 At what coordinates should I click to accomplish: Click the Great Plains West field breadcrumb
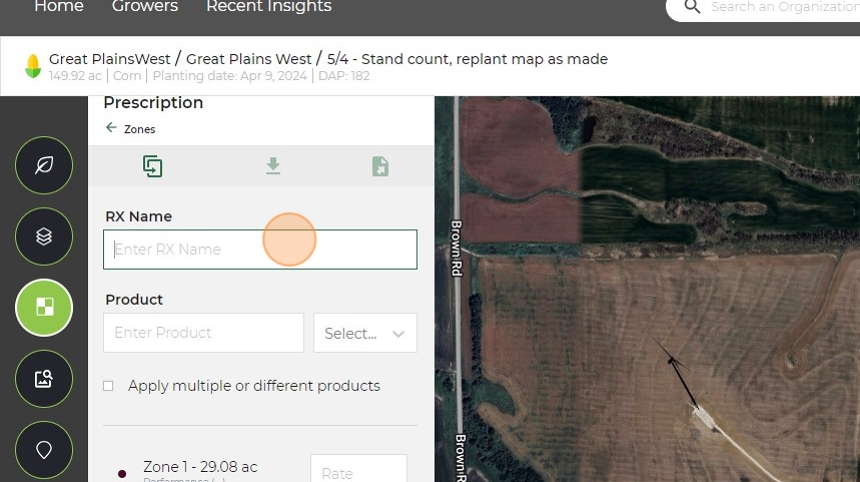point(248,59)
